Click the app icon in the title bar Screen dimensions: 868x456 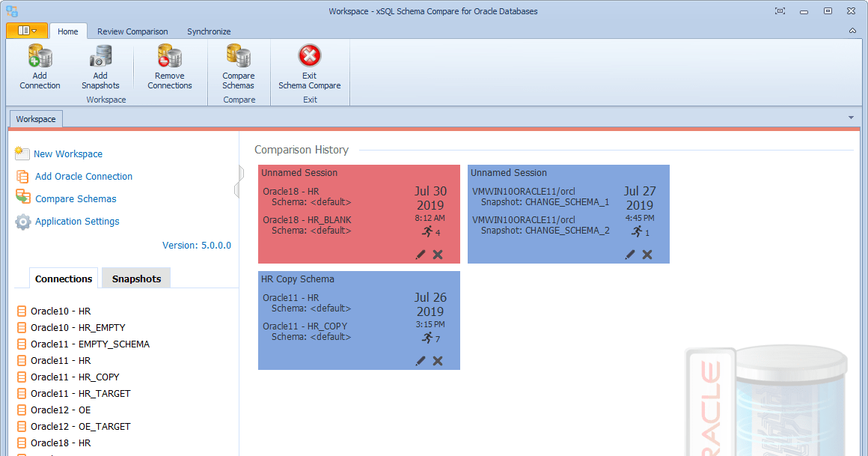(x=12, y=11)
